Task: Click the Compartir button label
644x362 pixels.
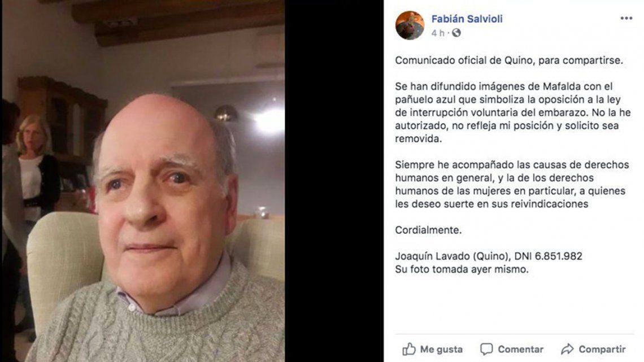Action: point(602,349)
